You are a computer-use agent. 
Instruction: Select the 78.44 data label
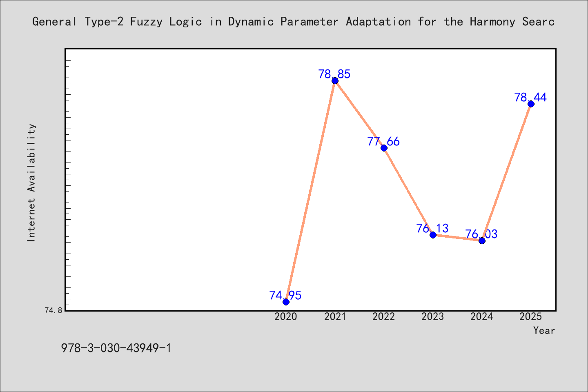530,97
